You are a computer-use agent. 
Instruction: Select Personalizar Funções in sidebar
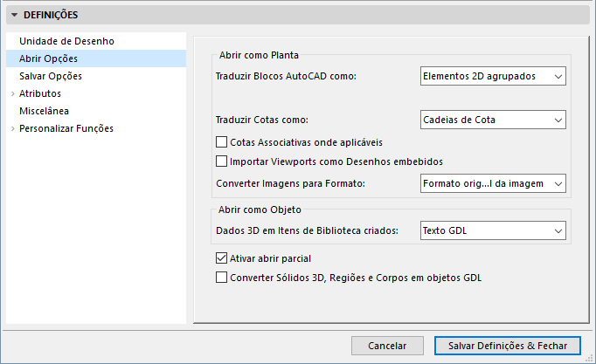click(66, 128)
